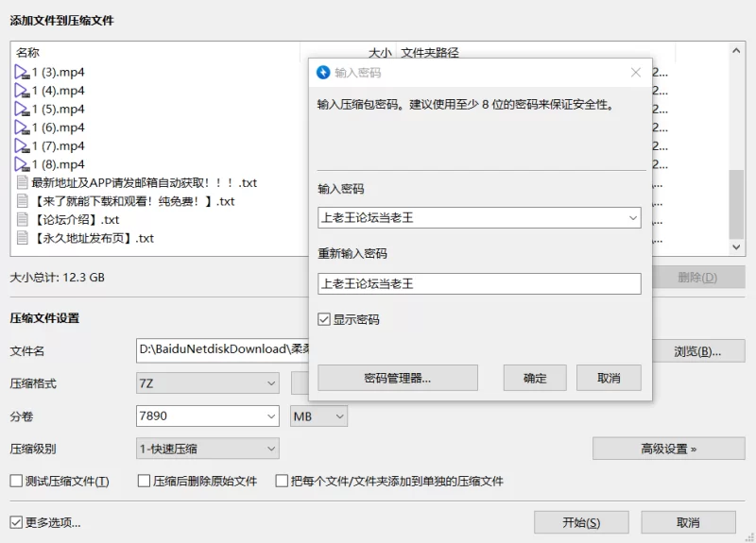
Task: Click the file list scroll-down arrow
Action: [x=736, y=247]
